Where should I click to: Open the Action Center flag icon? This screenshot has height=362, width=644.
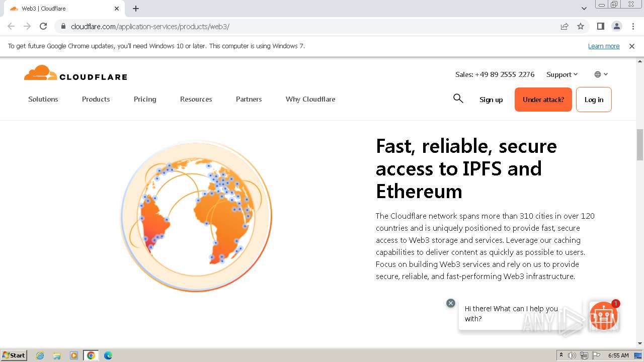click(x=596, y=355)
